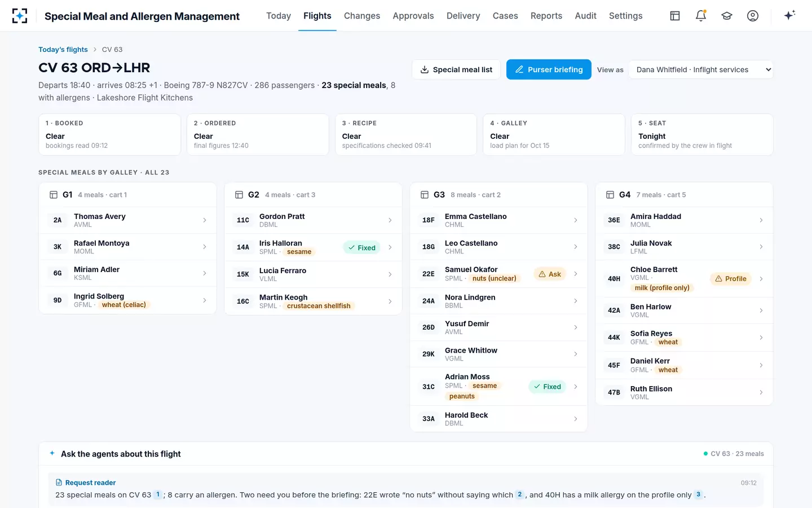Expand Martin Keogh's row chevron
Screen dimensions: 812x508
pyautogui.click(x=390, y=301)
